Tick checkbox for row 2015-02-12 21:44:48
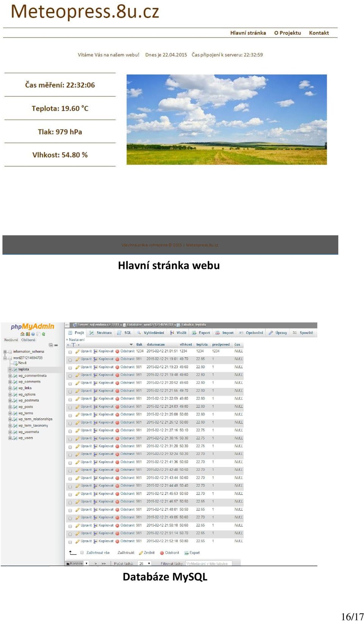 click(70, 487)
